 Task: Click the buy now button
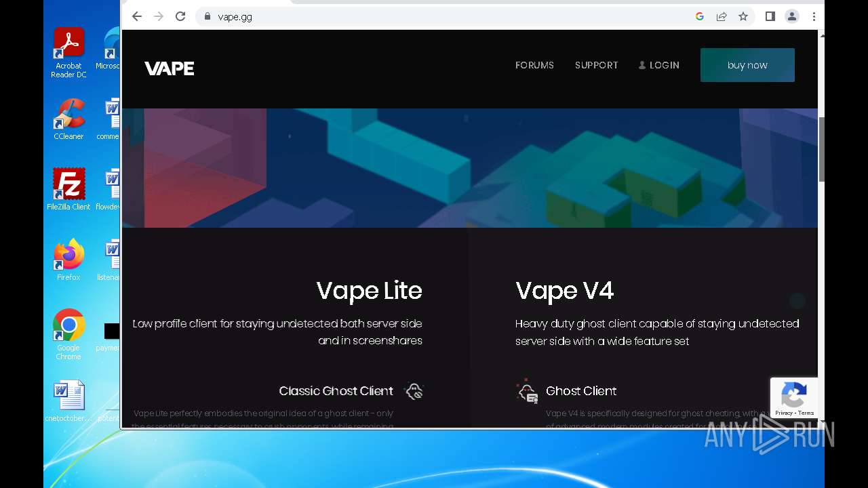pyautogui.click(x=747, y=65)
